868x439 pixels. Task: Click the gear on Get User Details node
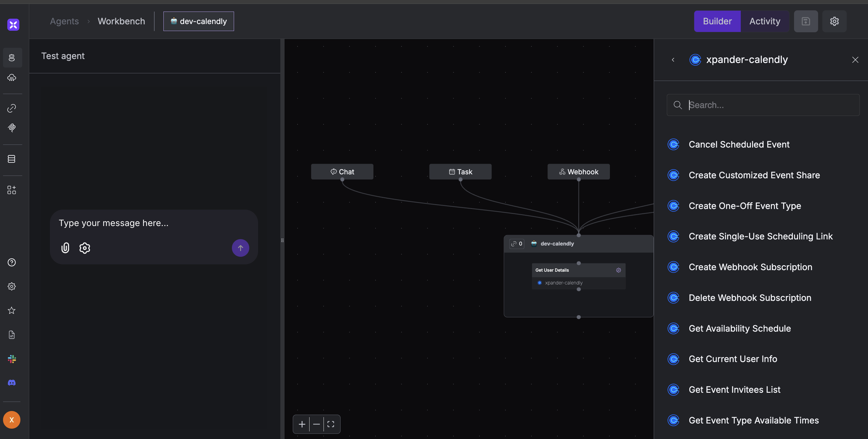tap(618, 270)
